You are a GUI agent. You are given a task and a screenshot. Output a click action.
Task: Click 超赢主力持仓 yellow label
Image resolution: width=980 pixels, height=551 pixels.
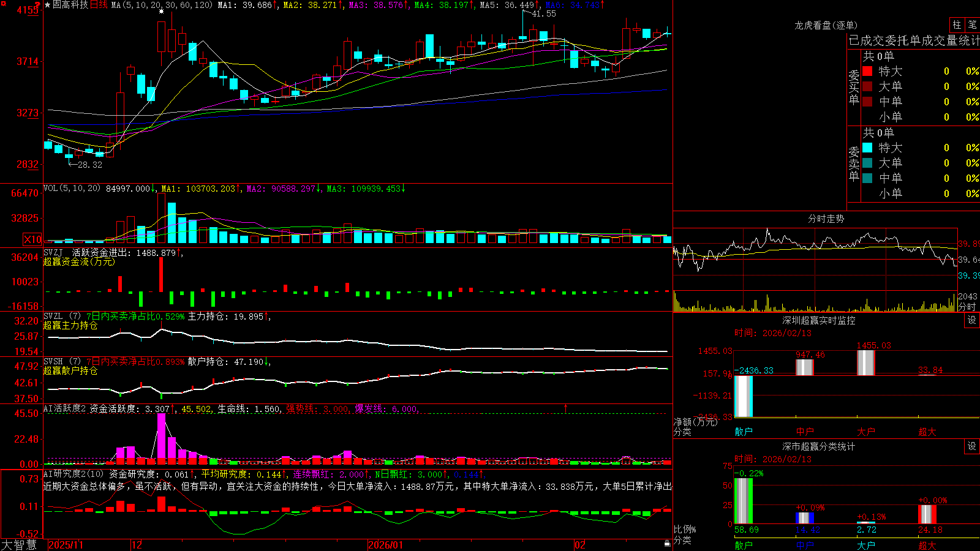pos(70,325)
